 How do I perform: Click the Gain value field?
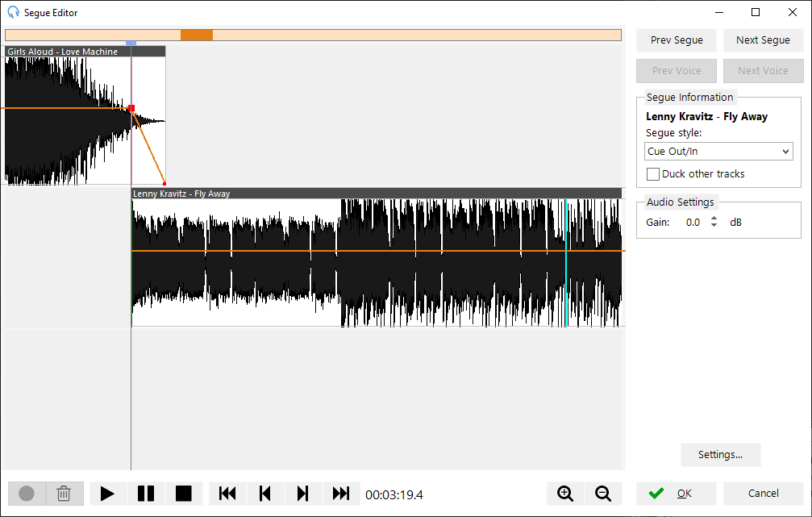click(x=693, y=223)
